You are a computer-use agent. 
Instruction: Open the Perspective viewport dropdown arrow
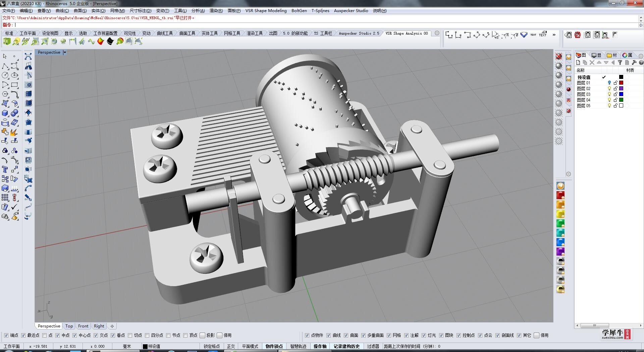(x=65, y=52)
